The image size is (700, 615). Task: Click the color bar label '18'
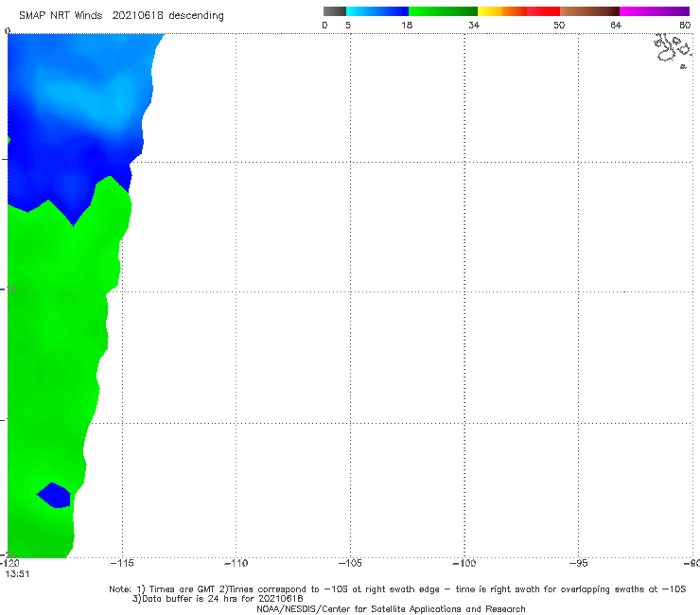pos(407,25)
